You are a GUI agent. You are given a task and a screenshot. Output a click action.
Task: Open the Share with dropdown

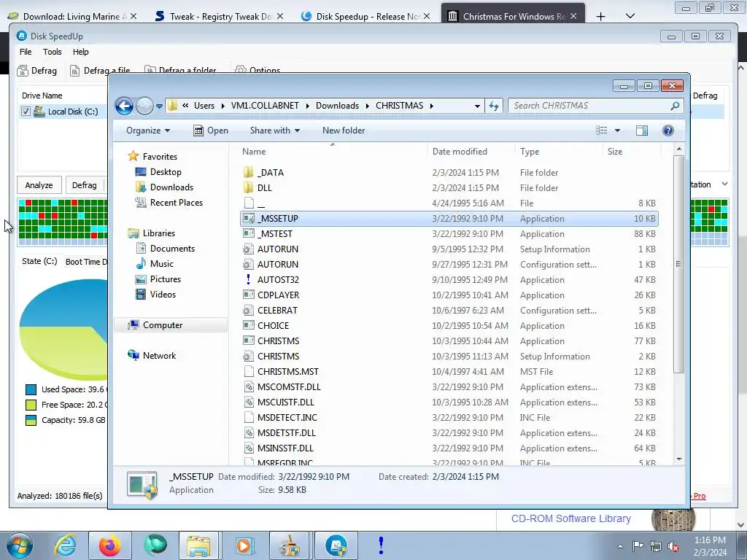coord(275,131)
